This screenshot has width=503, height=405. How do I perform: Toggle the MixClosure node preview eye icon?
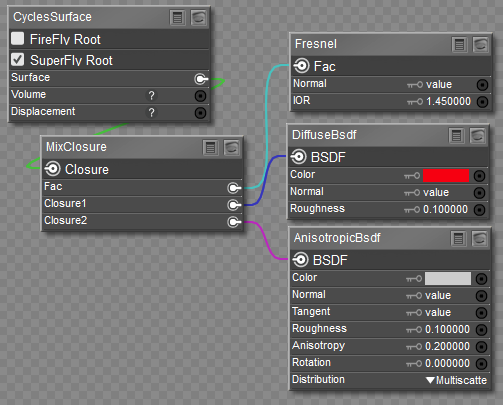coord(231,148)
